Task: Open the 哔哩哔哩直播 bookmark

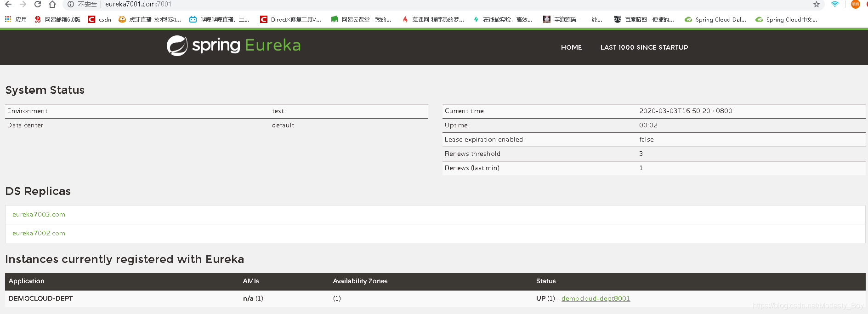Action: (x=220, y=19)
